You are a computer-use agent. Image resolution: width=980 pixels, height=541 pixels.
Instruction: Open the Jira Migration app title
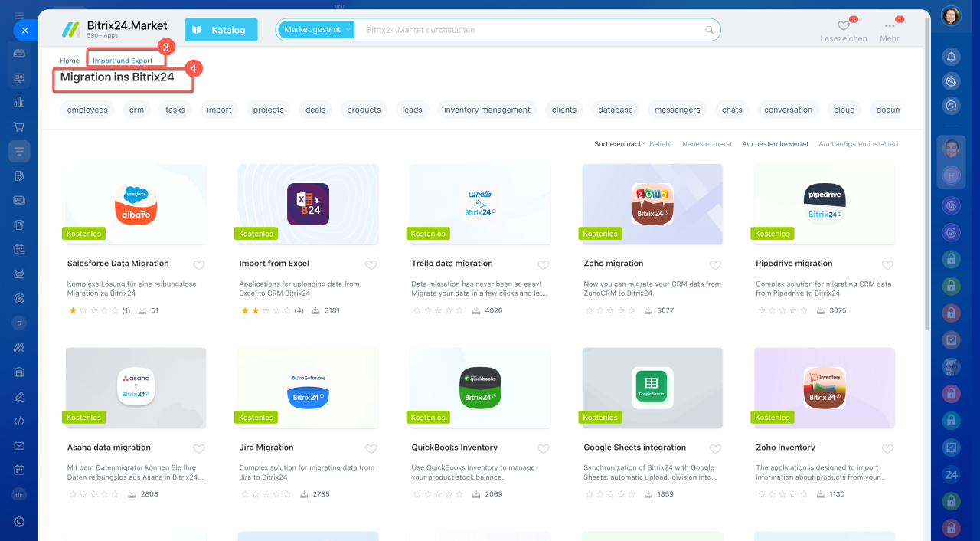pos(266,448)
